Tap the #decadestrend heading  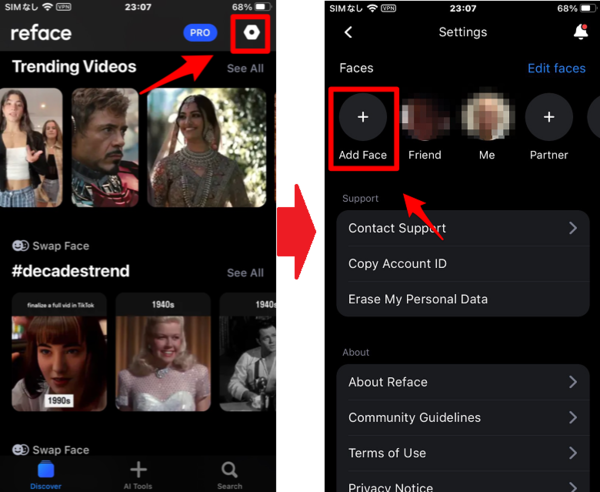click(x=71, y=271)
